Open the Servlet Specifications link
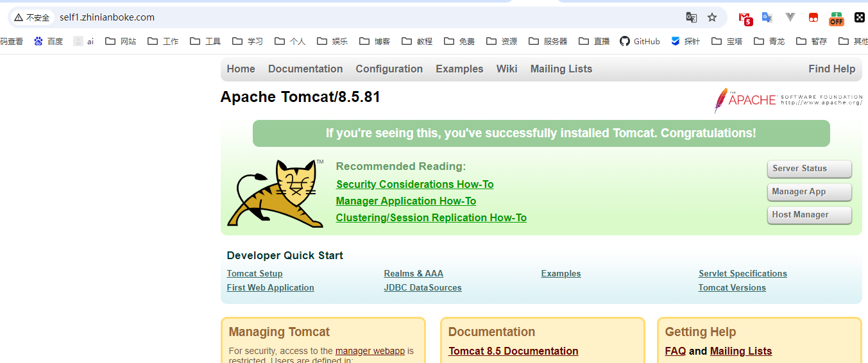Image resolution: width=868 pixels, height=363 pixels. click(x=743, y=273)
